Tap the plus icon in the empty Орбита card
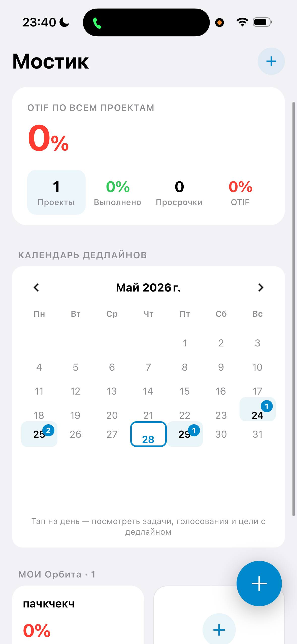 (219, 630)
